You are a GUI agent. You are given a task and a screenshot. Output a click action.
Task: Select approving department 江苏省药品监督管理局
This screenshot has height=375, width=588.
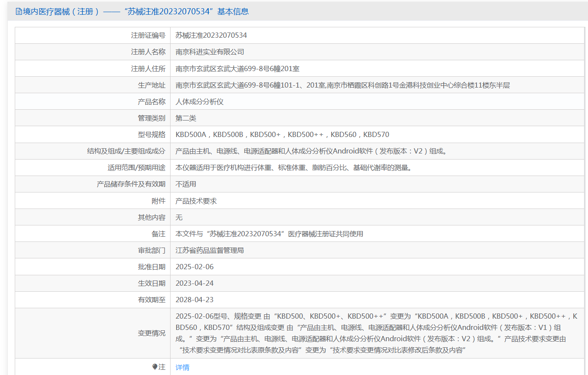pos(210,250)
